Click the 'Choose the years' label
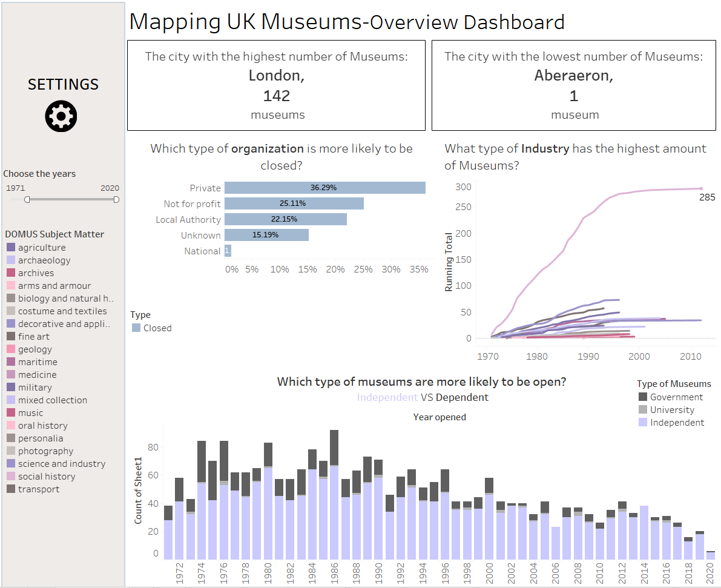 (39, 173)
